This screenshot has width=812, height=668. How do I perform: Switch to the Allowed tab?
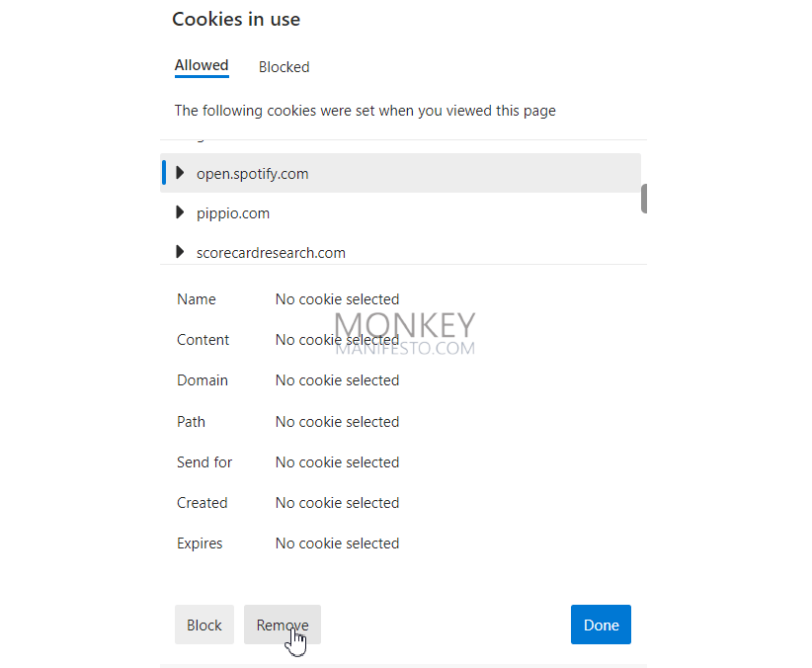pos(202,66)
